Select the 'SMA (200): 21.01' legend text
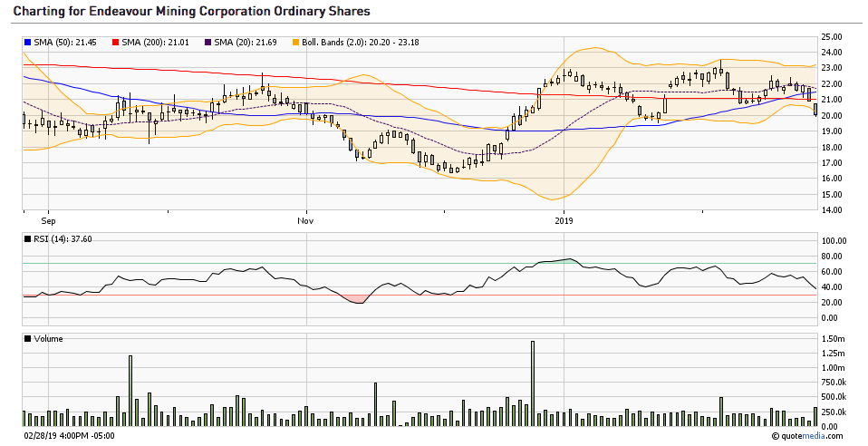Viewport: 868px width, 446px height. (x=156, y=42)
